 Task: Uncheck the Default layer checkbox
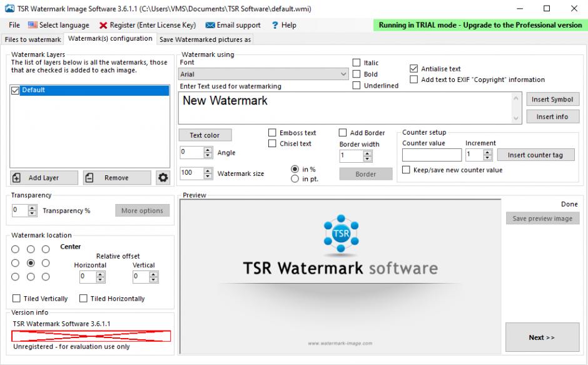click(x=15, y=91)
